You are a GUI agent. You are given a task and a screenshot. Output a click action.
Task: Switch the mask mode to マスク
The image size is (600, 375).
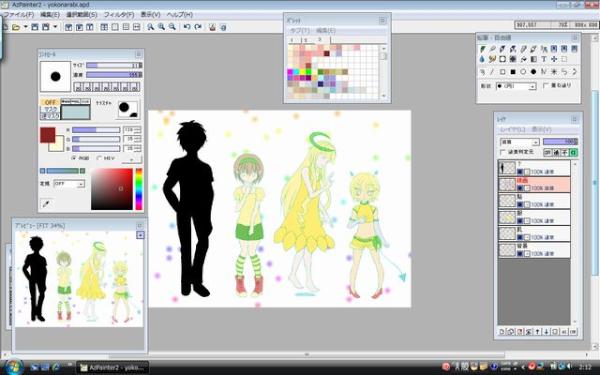[50, 109]
